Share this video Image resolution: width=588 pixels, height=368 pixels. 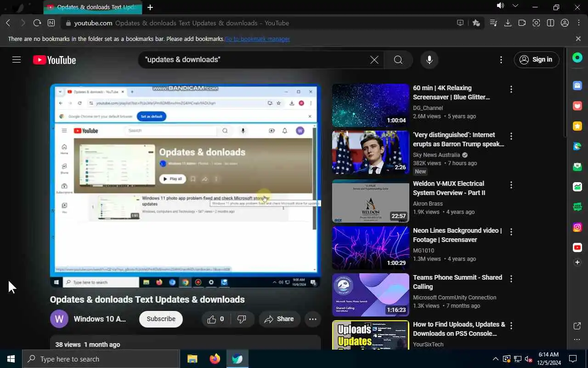click(x=279, y=319)
